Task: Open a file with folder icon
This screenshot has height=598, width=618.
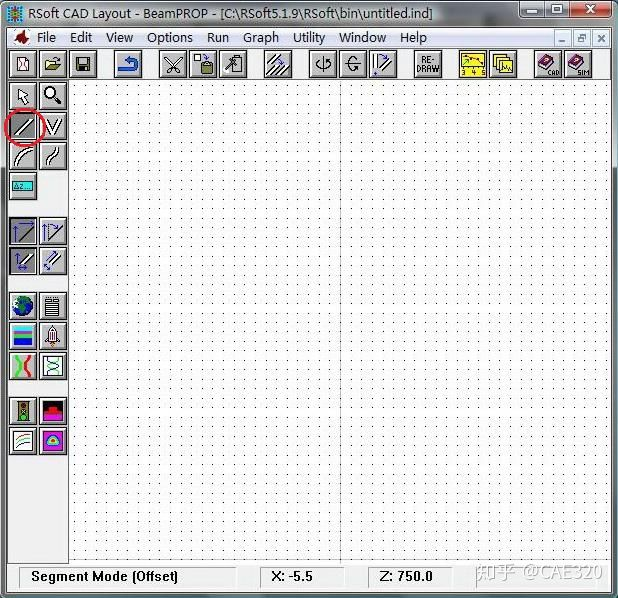Action: point(53,64)
